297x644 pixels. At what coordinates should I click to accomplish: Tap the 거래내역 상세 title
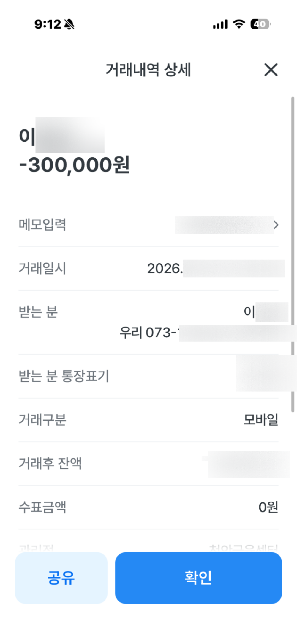148,70
